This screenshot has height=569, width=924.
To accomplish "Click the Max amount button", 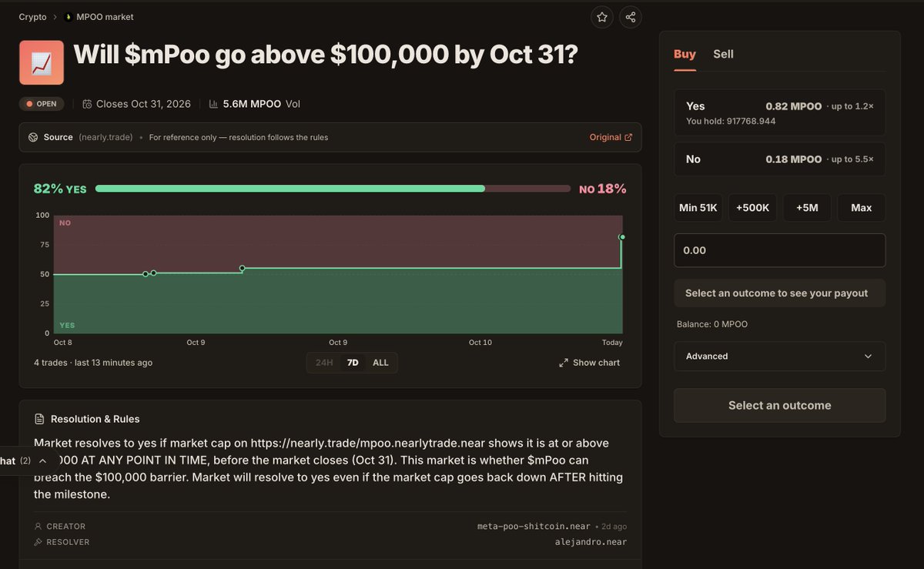I will (x=862, y=208).
